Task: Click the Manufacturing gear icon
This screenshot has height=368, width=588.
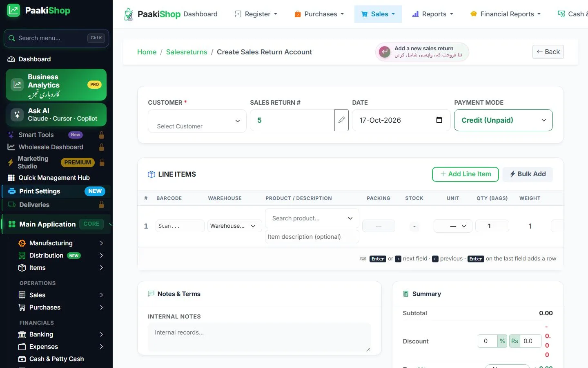Action: 22,243
